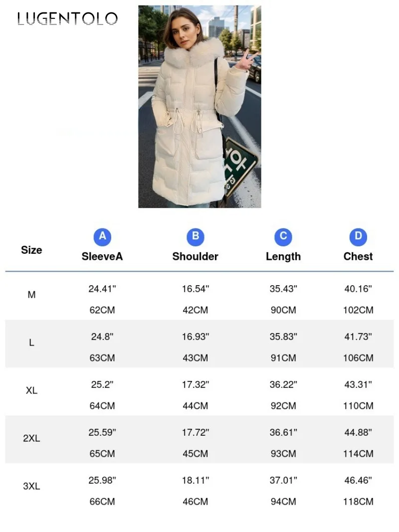Select the SleeveA column header

(x=102, y=256)
